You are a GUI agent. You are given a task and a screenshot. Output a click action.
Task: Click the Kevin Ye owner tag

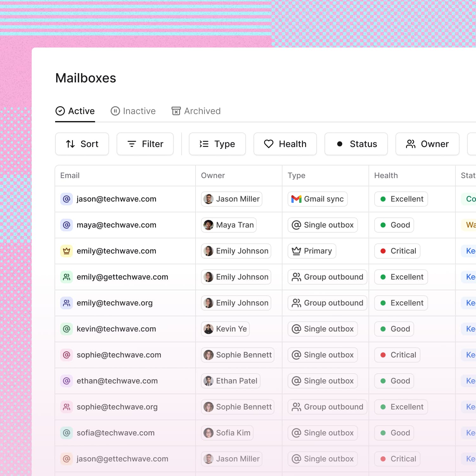225,329
